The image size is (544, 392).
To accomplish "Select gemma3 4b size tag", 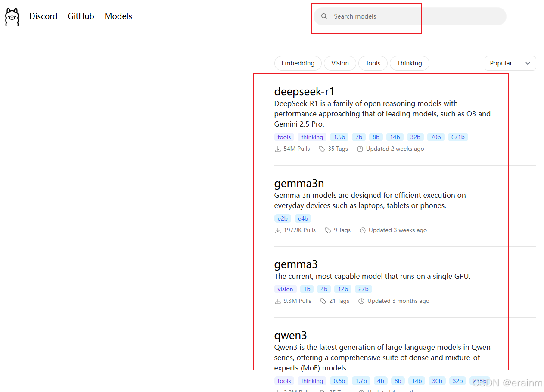I will point(324,289).
